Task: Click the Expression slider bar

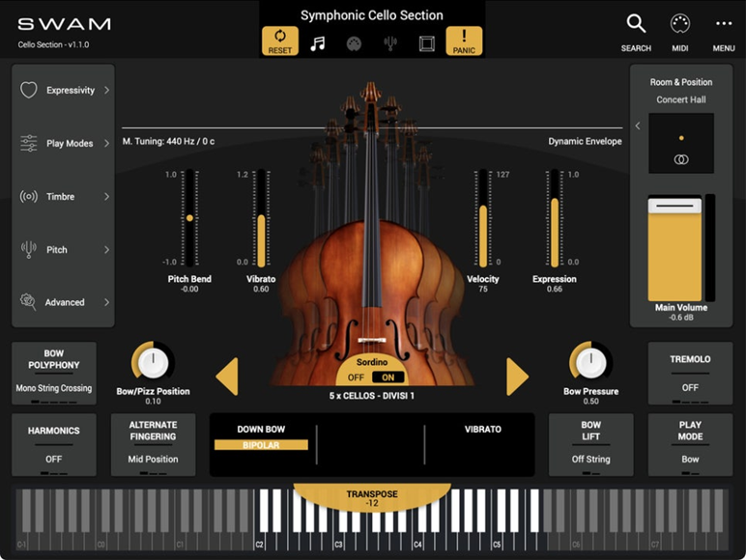Action: [x=555, y=218]
